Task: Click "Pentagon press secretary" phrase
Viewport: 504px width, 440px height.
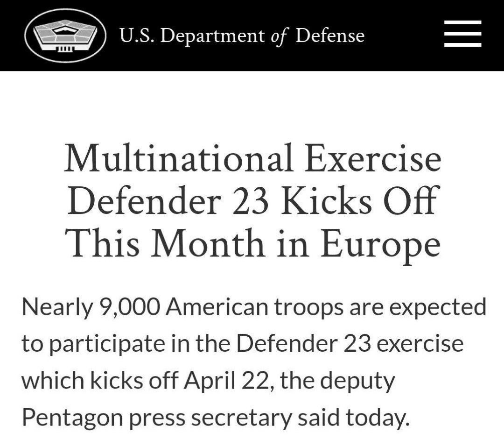Action: (156, 418)
